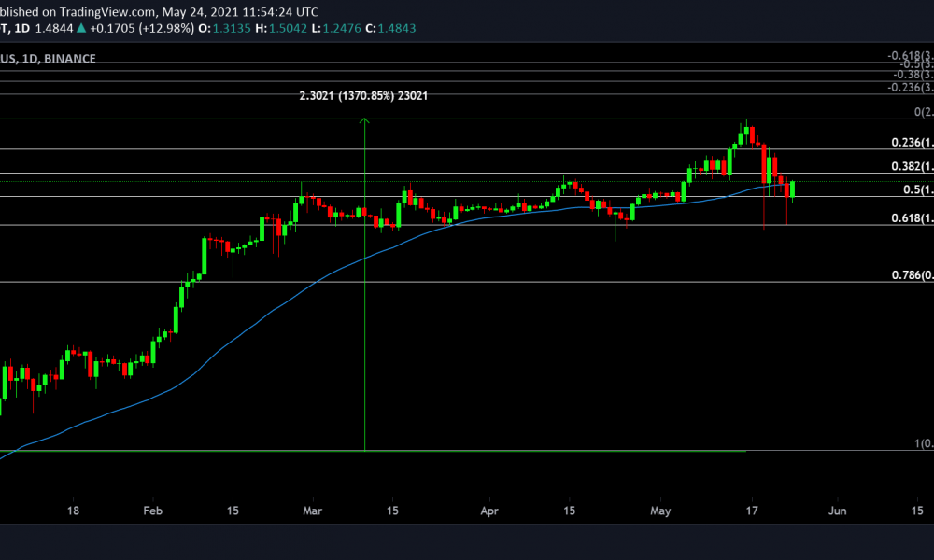Click the change value '+0.1705 (+12.98%)'
The image size is (934, 560).
tap(142, 28)
